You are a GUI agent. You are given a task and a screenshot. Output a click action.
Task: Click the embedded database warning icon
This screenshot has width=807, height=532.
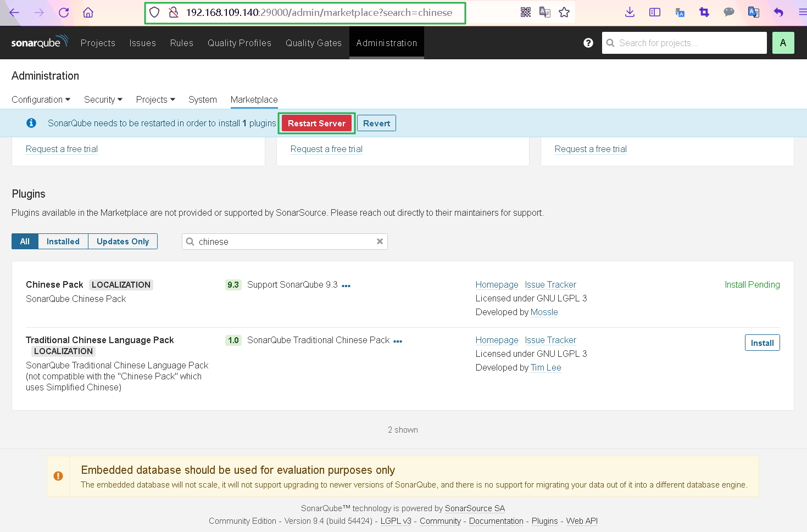(x=58, y=476)
